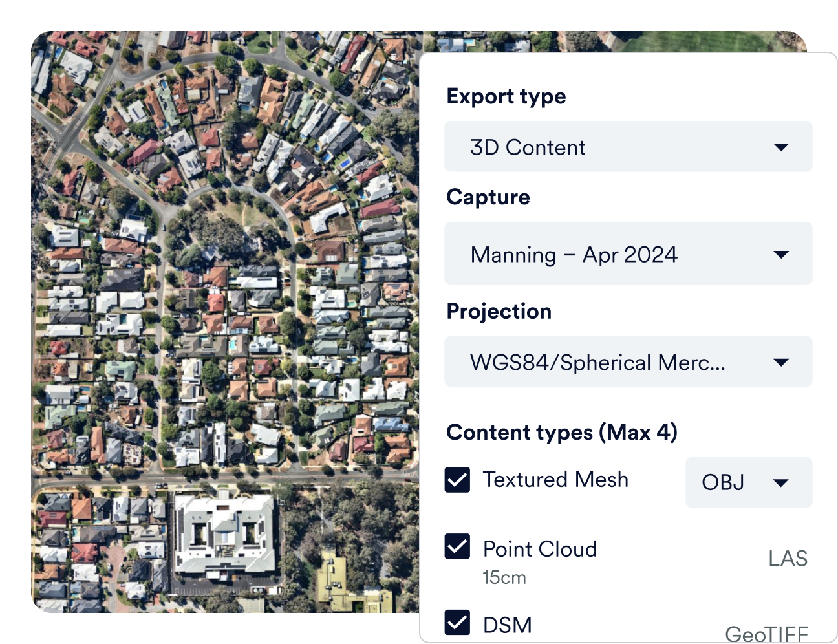This screenshot has height=644, width=838.
Task: Click the GeoTIFF format label next to DSM
Action: tap(767, 634)
